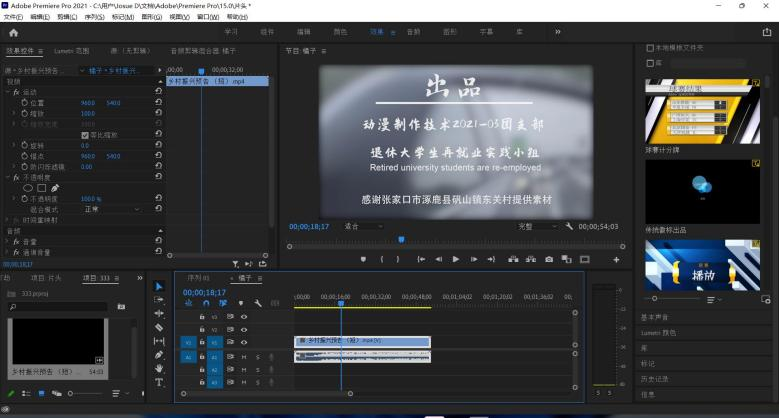Screen dimensions: 779x418
Task: Mark In point in Program monitor
Action: point(382,259)
